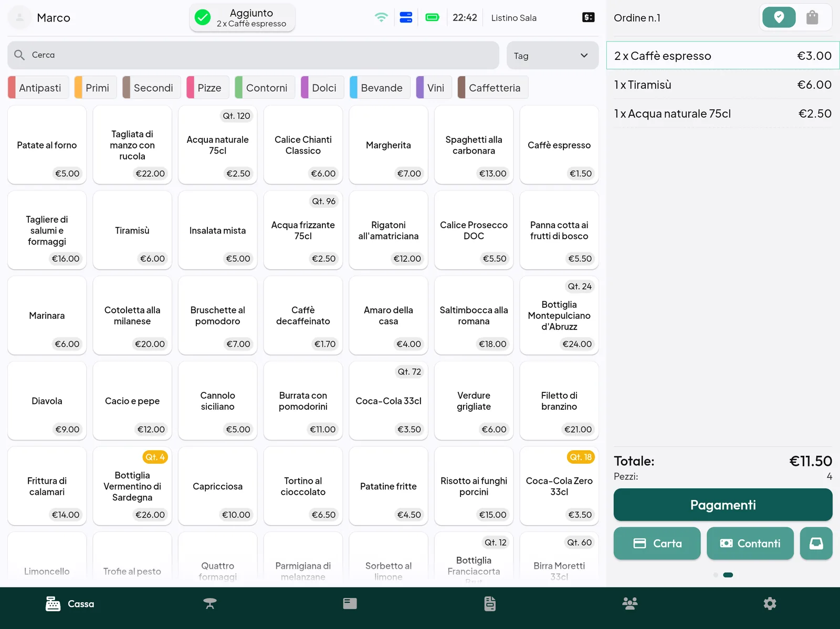840x629 pixels.
Task: Open the settings gear in bottom bar
Action: click(770, 604)
